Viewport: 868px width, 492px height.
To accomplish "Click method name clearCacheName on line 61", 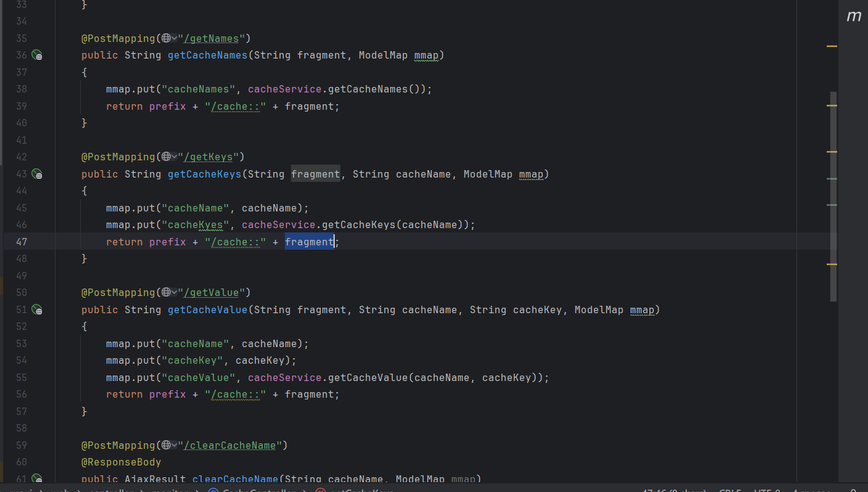I will point(235,479).
